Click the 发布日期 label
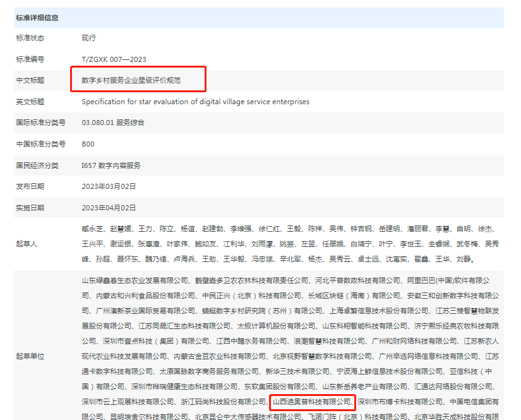The image size is (521, 420). 30,186
